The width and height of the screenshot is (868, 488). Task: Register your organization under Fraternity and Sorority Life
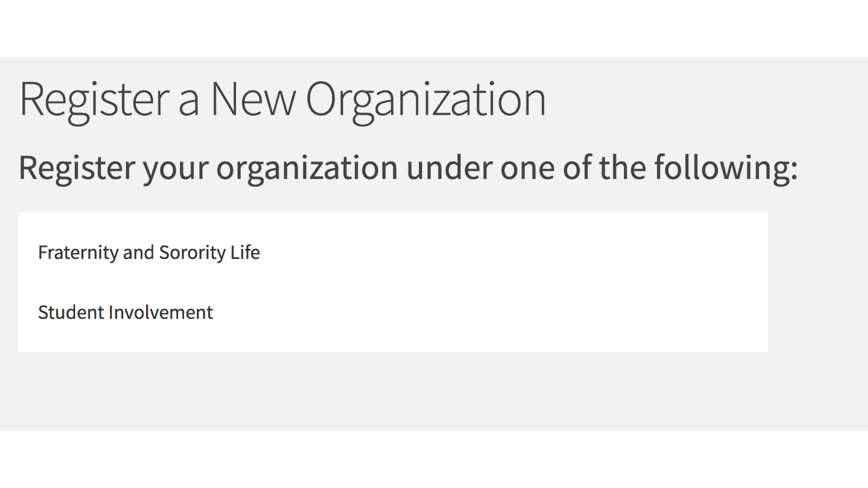point(149,252)
